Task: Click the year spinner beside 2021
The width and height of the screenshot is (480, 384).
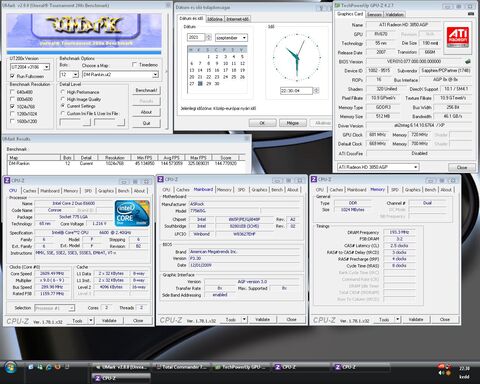Action: 209,37
